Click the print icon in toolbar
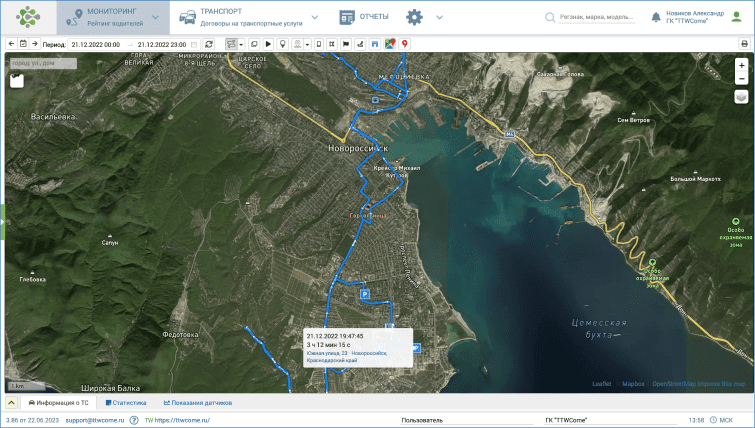 744,44
